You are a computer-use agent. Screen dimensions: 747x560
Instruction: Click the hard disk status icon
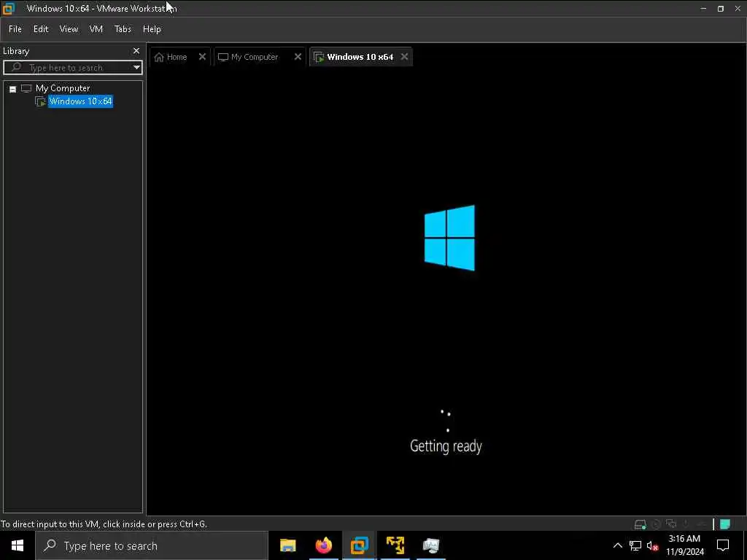(x=640, y=524)
